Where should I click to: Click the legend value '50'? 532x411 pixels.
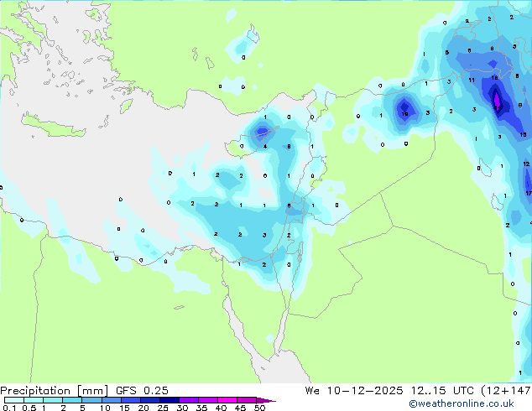click(259, 408)
